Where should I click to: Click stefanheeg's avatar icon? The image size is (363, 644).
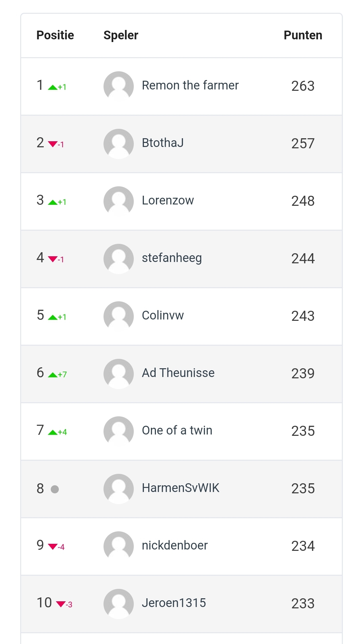coord(118,259)
